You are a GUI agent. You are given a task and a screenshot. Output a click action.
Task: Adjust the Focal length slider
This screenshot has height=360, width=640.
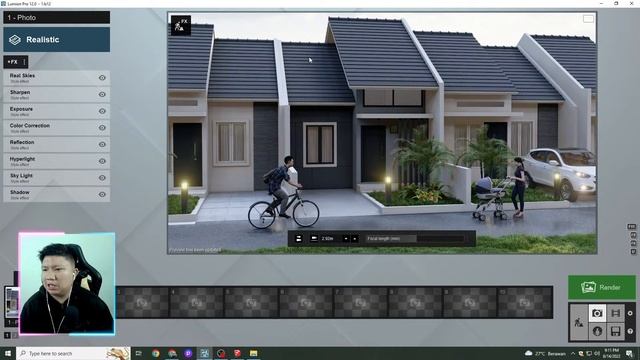point(415,238)
